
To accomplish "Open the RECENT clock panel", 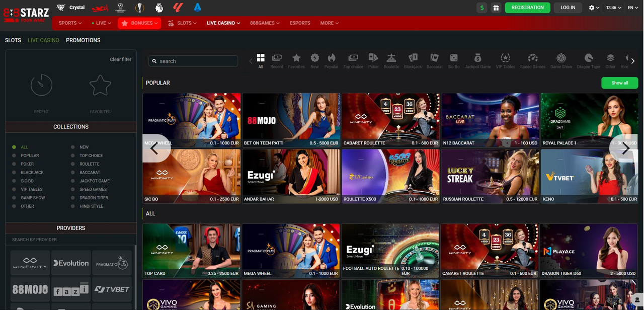I will pos(41,94).
